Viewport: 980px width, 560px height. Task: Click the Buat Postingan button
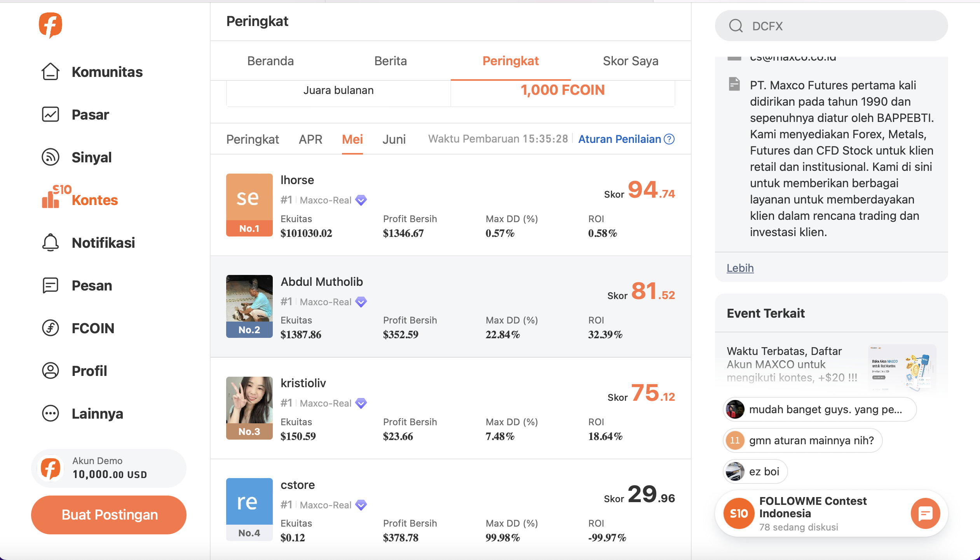[109, 515]
